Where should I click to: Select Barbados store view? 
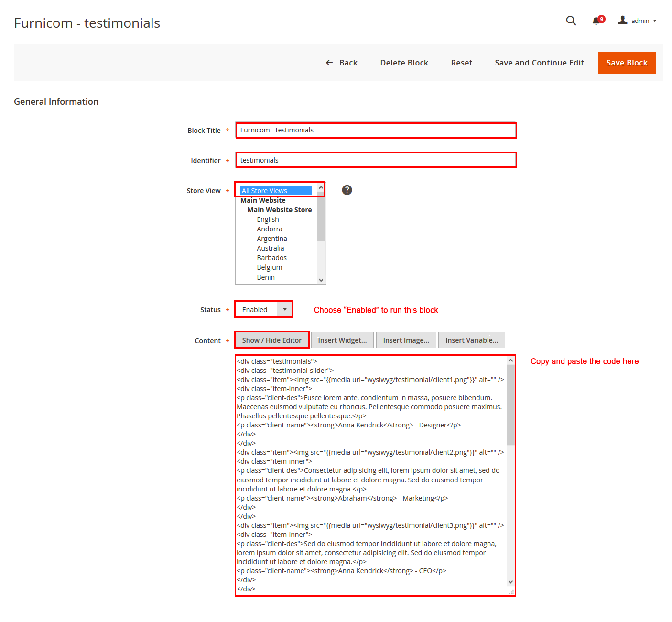click(271, 258)
